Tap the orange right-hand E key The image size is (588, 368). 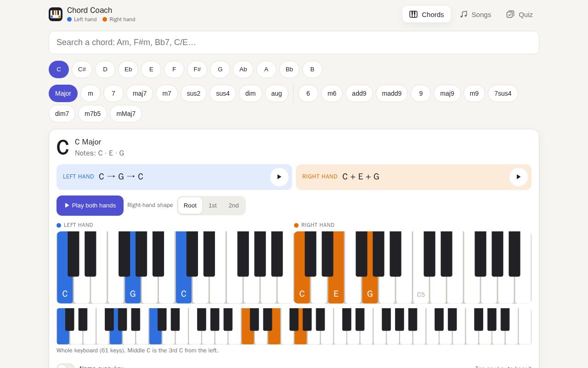pos(336,290)
